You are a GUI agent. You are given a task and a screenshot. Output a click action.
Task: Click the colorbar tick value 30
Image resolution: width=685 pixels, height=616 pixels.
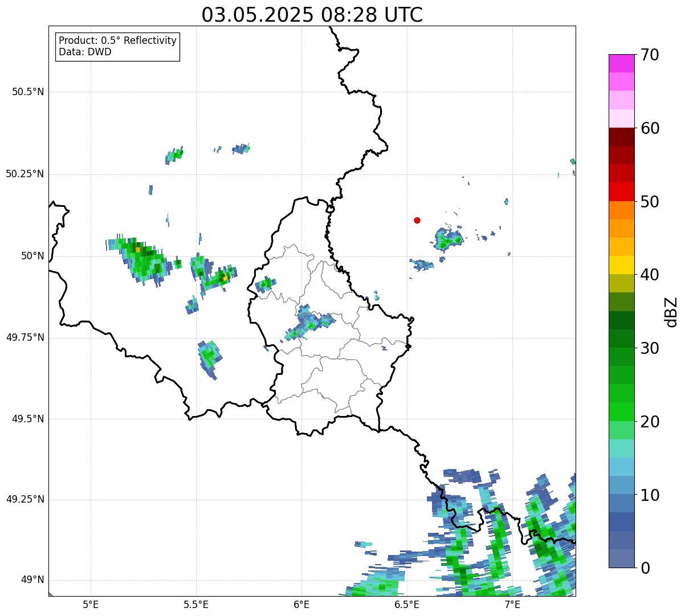[x=650, y=348]
